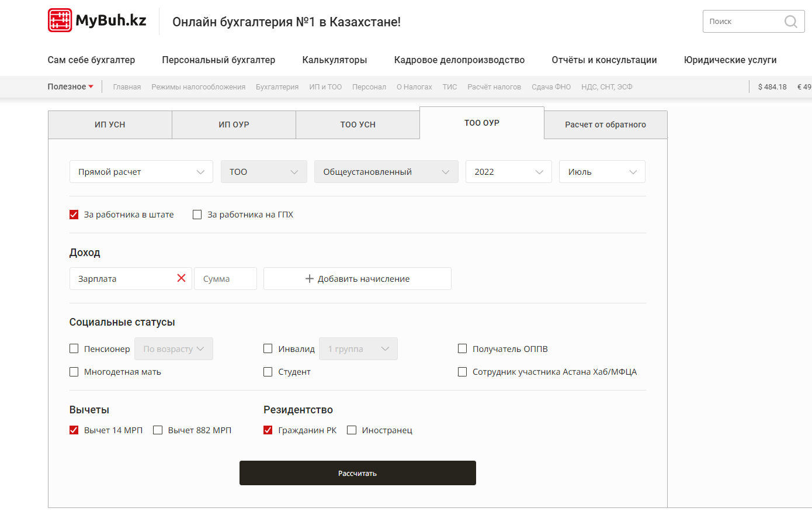The image size is (812, 532).
Task: Click the MyBuh.kz abacus logo
Action: pyautogui.click(x=60, y=20)
